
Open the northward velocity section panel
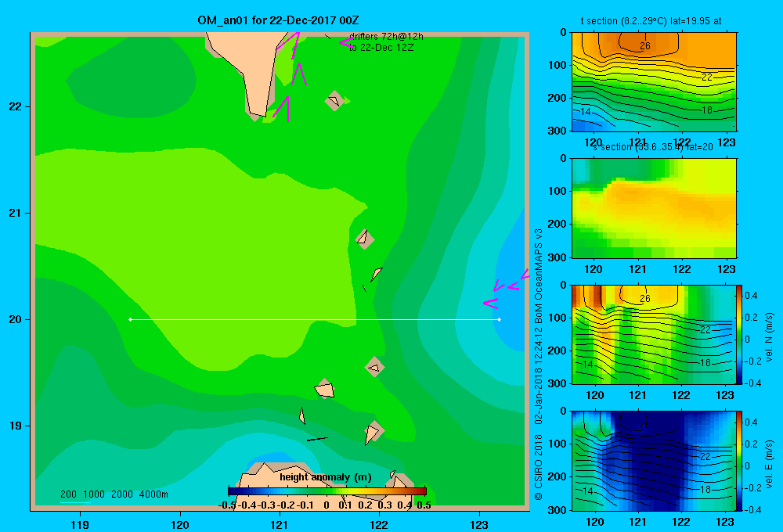pos(654,334)
